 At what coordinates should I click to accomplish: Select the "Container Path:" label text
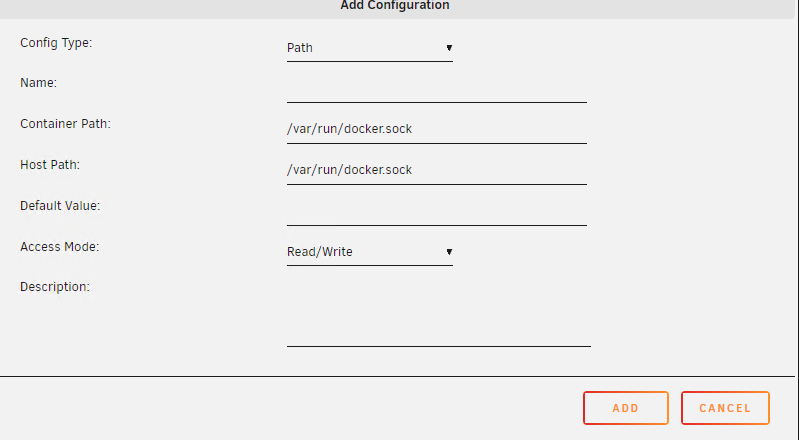point(65,124)
